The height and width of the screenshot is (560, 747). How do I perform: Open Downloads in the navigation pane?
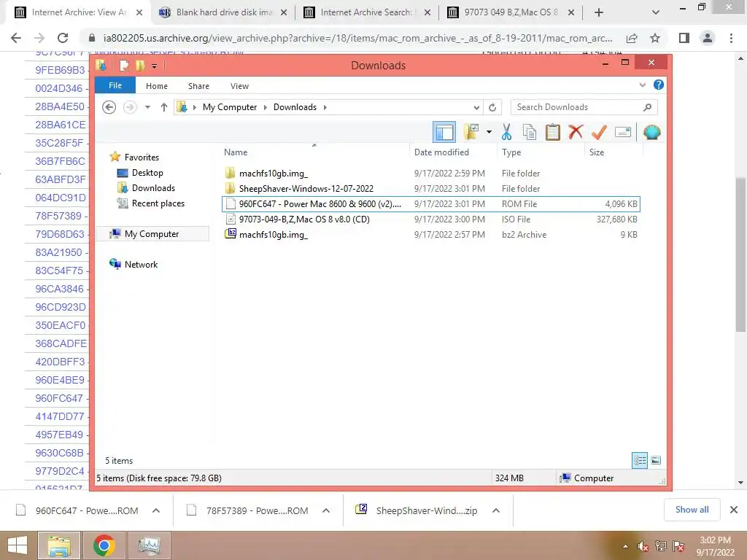click(x=153, y=187)
